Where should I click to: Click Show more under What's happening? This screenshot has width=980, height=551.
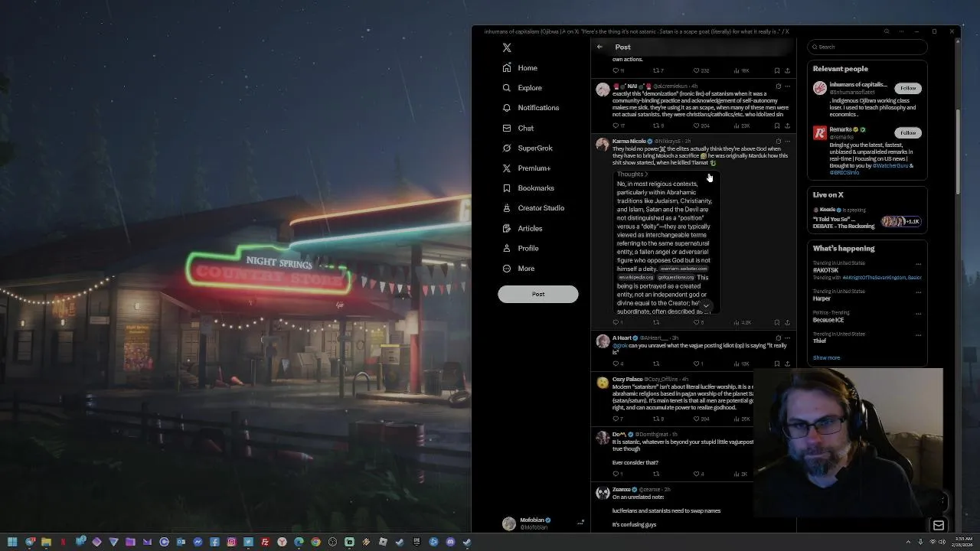[826, 357]
